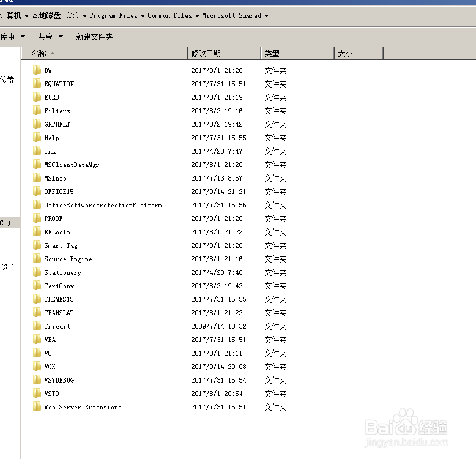
Task: Click the OfficeSoftwareProtectionPlatform folder icon
Action: (37, 204)
